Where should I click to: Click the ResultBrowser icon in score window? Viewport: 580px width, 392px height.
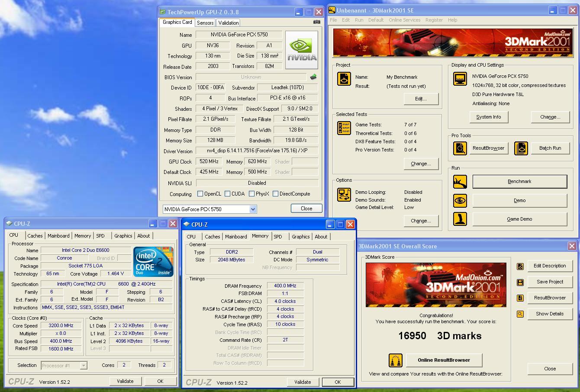[x=520, y=298]
